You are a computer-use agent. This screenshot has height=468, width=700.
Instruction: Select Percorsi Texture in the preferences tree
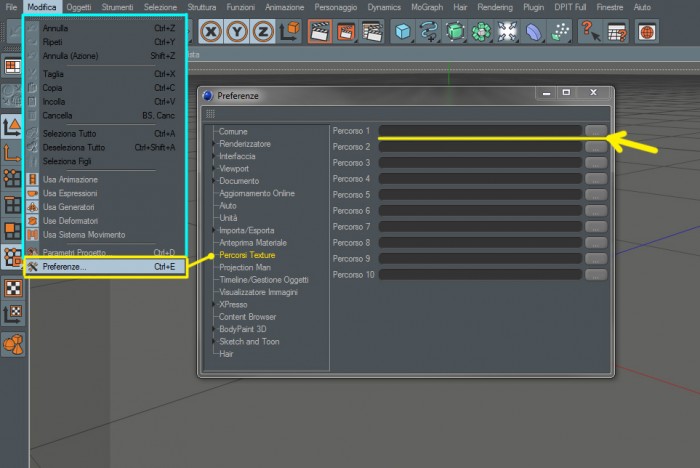click(x=247, y=255)
